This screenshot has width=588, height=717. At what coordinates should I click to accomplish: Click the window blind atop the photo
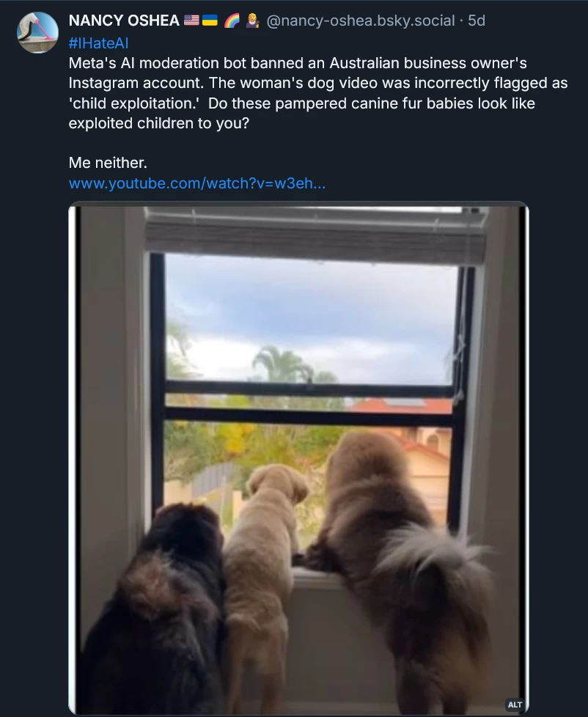pos(315,235)
